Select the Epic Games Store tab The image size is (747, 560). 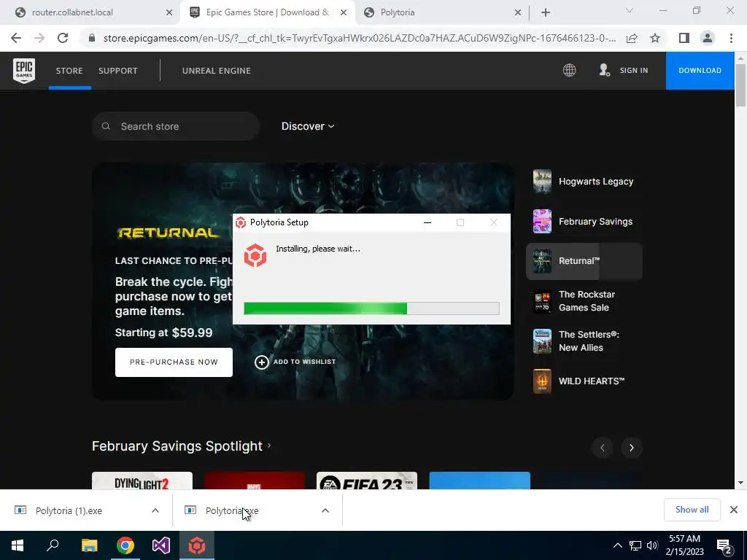point(267,12)
